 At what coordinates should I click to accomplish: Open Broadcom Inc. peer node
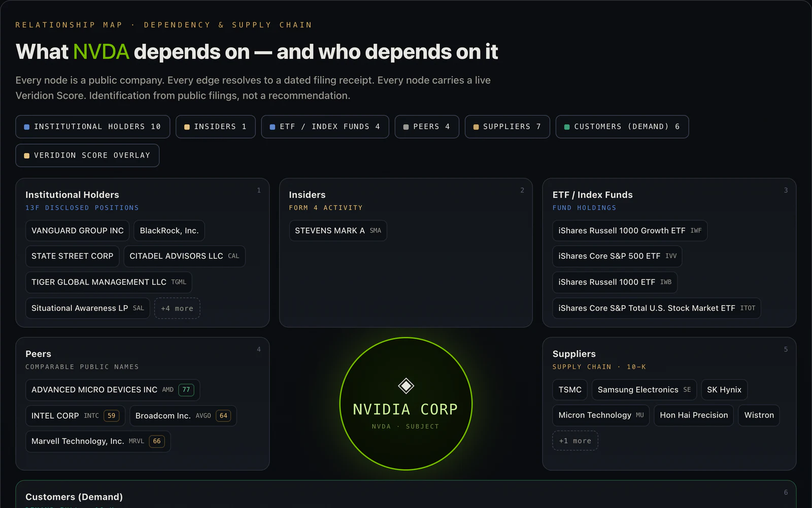tap(183, 416)
